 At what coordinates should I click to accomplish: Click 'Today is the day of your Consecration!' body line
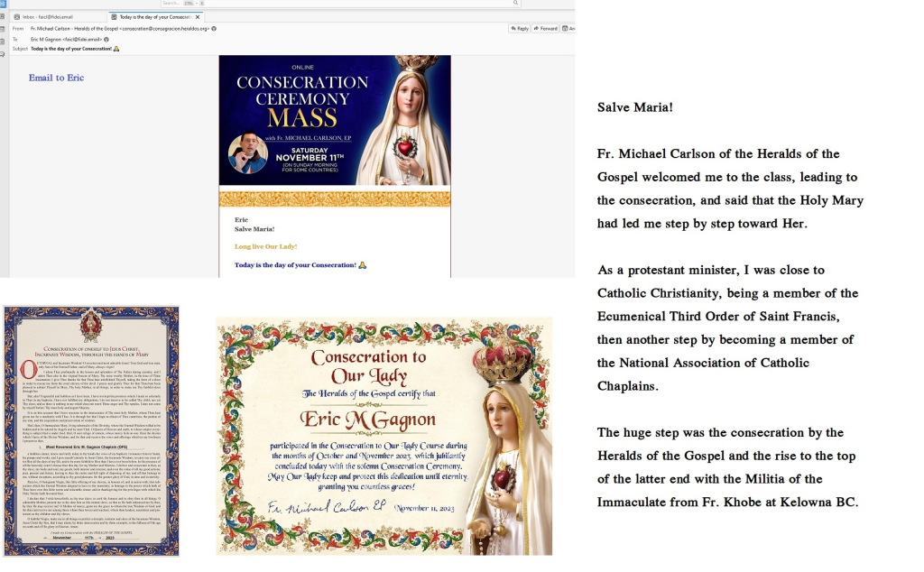(x=300, y=265)
